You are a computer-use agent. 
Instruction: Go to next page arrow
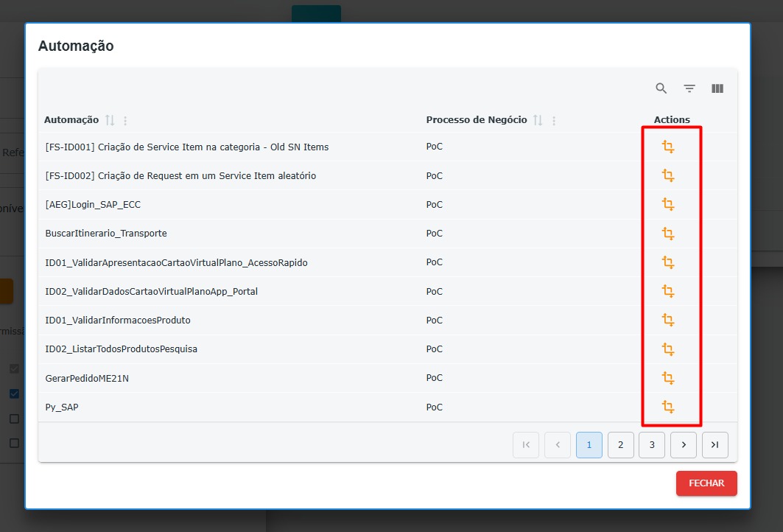684,444
